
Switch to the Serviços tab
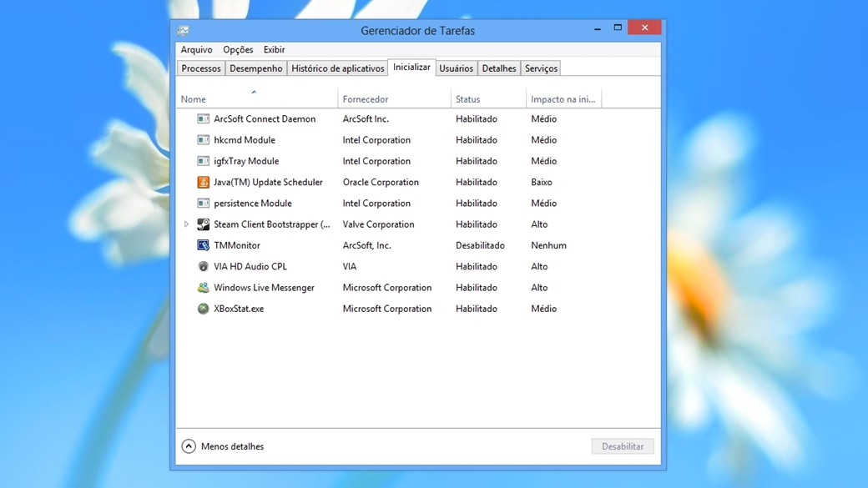tap(541, 68)
